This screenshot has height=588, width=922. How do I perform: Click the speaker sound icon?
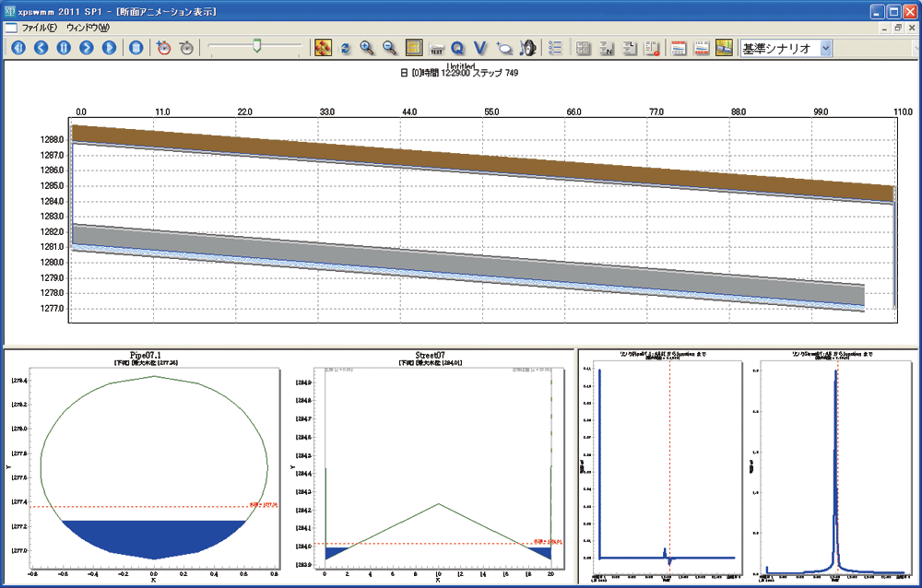(528, 47)
